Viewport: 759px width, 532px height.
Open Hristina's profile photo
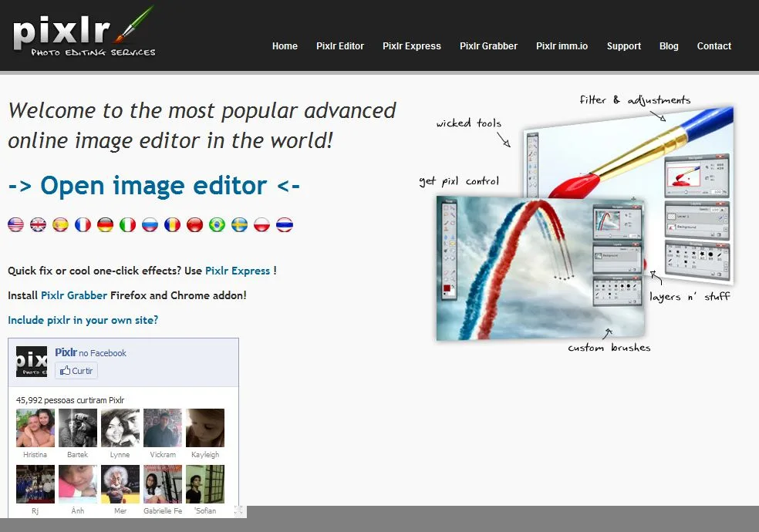(x=35, y=428)
